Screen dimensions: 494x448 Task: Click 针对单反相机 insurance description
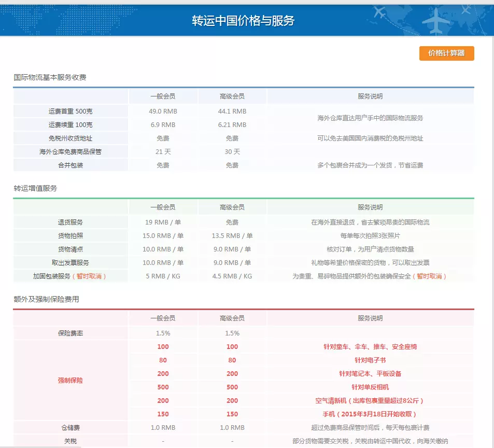click(x=370, y=387)
